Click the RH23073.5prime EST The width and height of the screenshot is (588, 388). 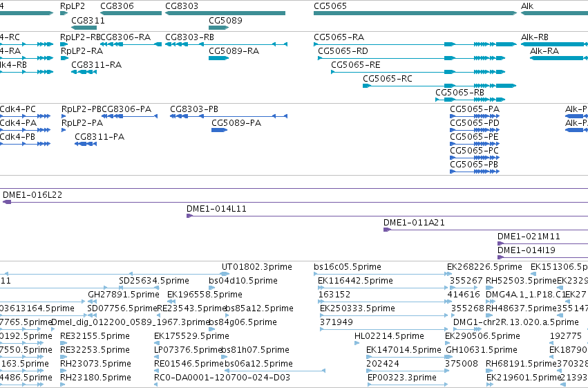(64, 371)
